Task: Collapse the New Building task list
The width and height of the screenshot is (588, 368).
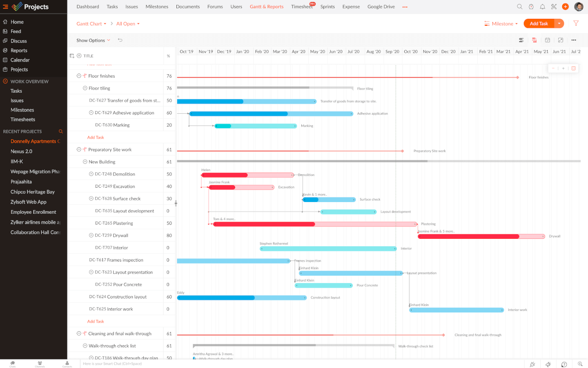Action: (x=85, y=162)
